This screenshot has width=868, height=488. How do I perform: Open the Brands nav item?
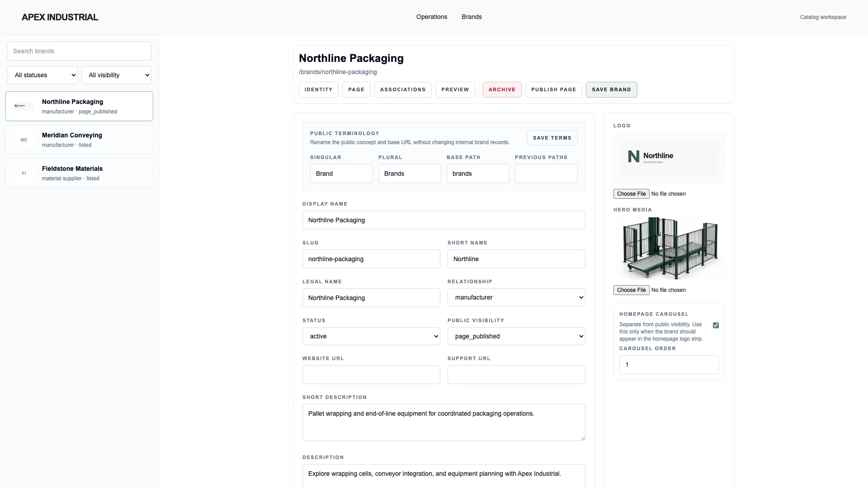(x=472, y=17)
